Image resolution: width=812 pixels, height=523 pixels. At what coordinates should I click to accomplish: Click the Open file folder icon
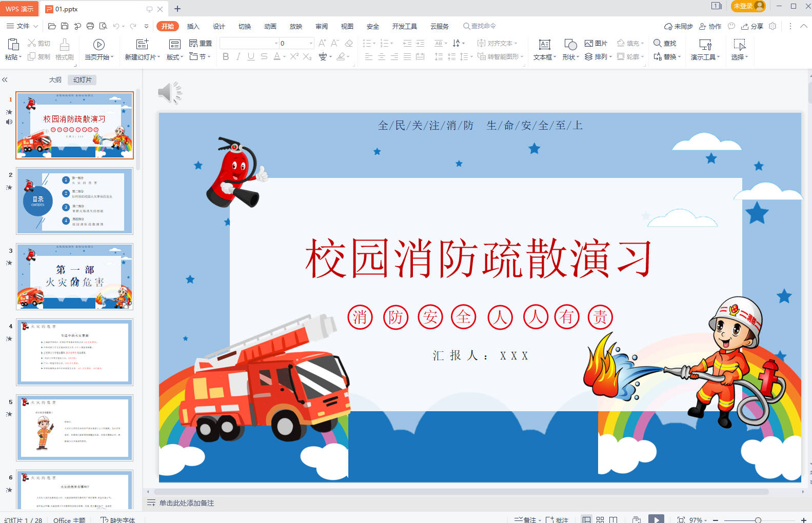pyautogui.click(x=52, y=26)
